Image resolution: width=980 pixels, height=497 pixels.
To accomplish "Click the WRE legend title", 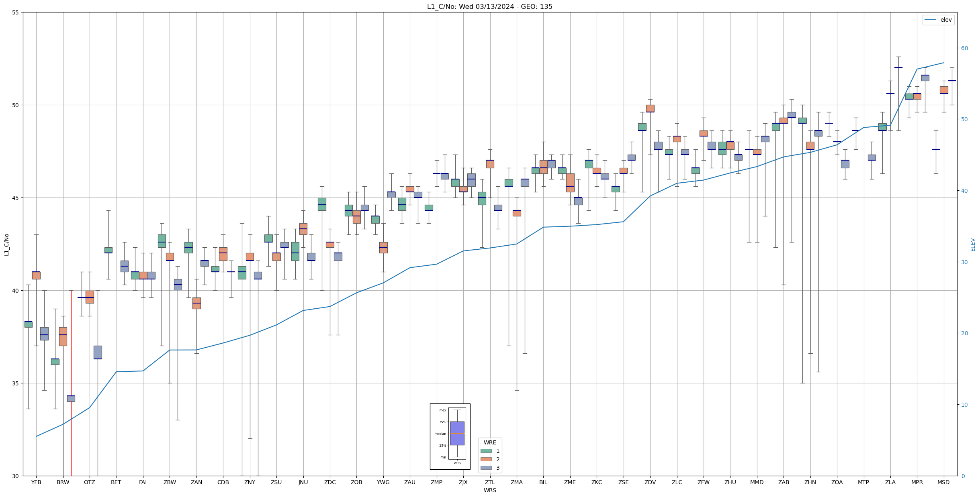I will [490, 443].
